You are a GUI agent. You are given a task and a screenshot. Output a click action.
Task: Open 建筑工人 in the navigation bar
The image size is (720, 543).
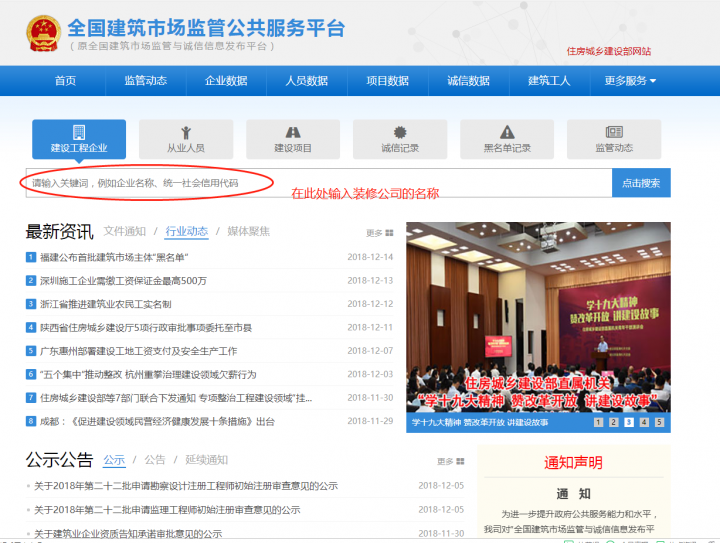pyautogui.click(x=549, y=81)
